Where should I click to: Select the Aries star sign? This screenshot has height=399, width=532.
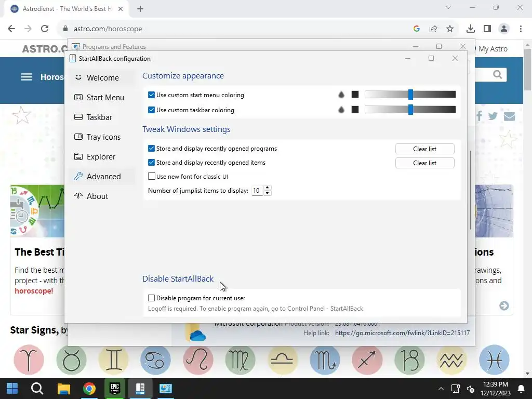(29, 360)
